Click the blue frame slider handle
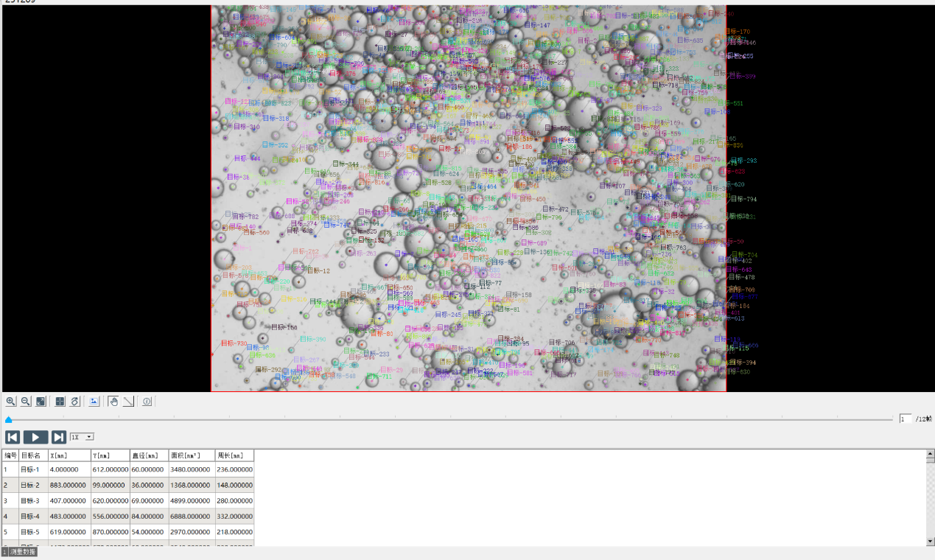Viewport: 935px width, 560px height. point(8,420)
